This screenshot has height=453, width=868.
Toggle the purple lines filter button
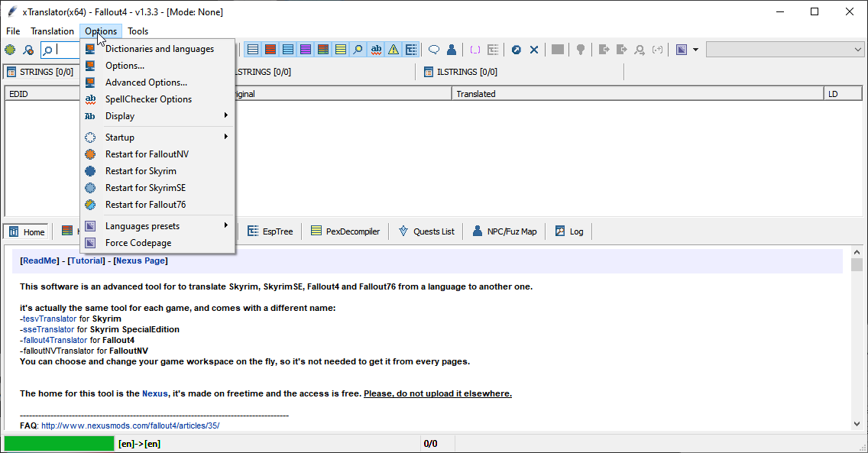306,50
